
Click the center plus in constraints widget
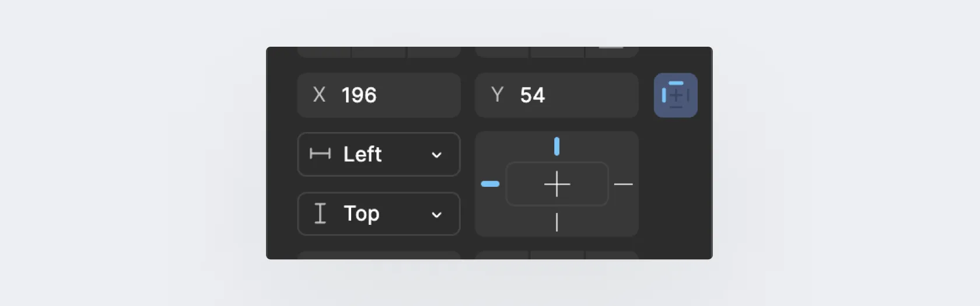point(557,184)
